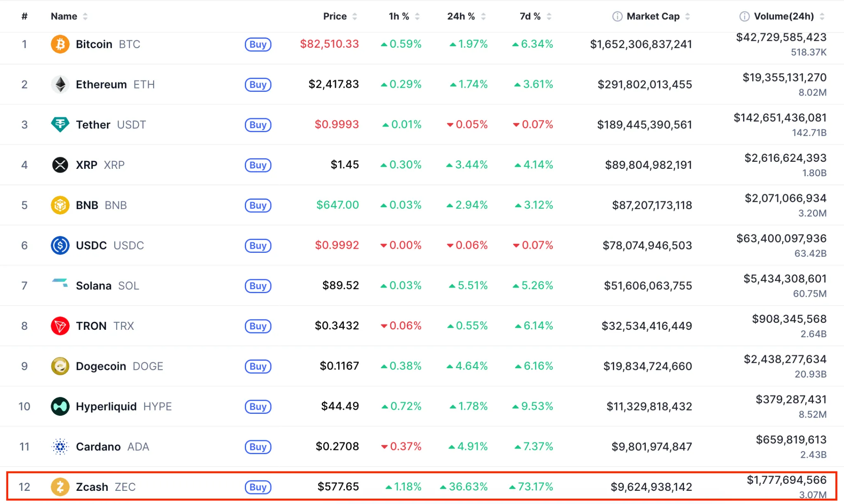This screenshot has height=504, width=844.
Task: Click Tether volume $142,651,436,081
Action: [780, 118]
